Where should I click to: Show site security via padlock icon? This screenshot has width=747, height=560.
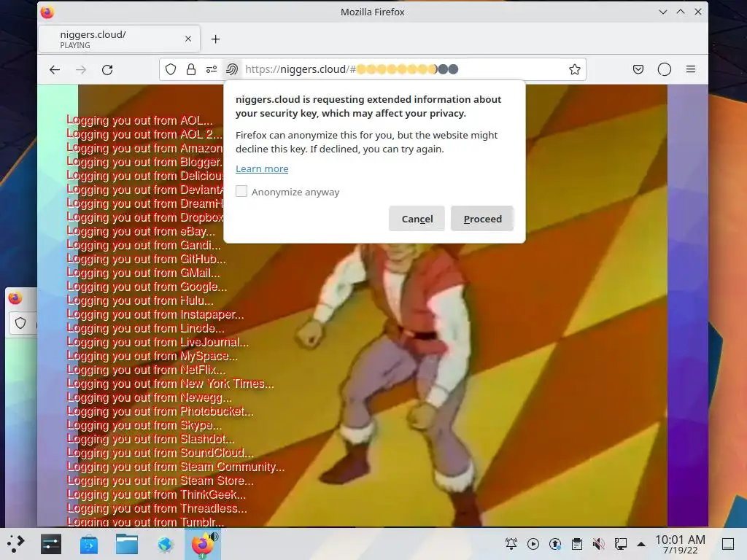click(191, 69)
